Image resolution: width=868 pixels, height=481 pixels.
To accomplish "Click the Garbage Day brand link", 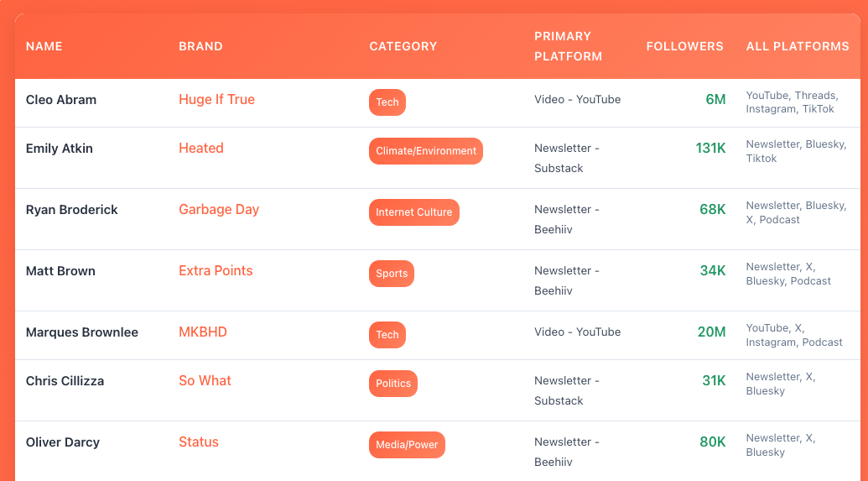I will click(219, 209).
